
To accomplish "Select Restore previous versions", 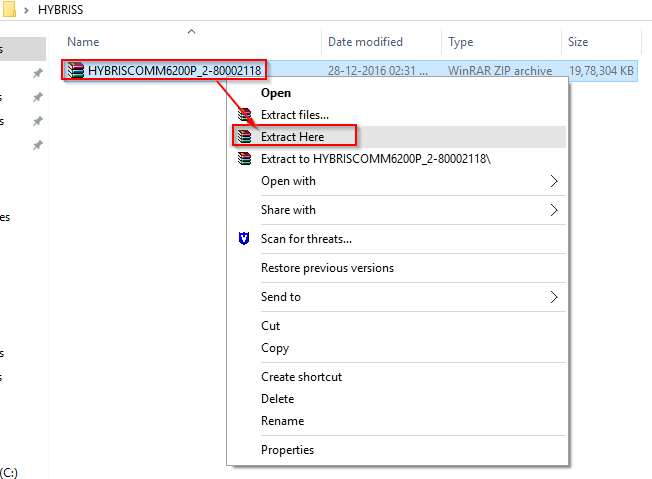I will coord(327,268).
